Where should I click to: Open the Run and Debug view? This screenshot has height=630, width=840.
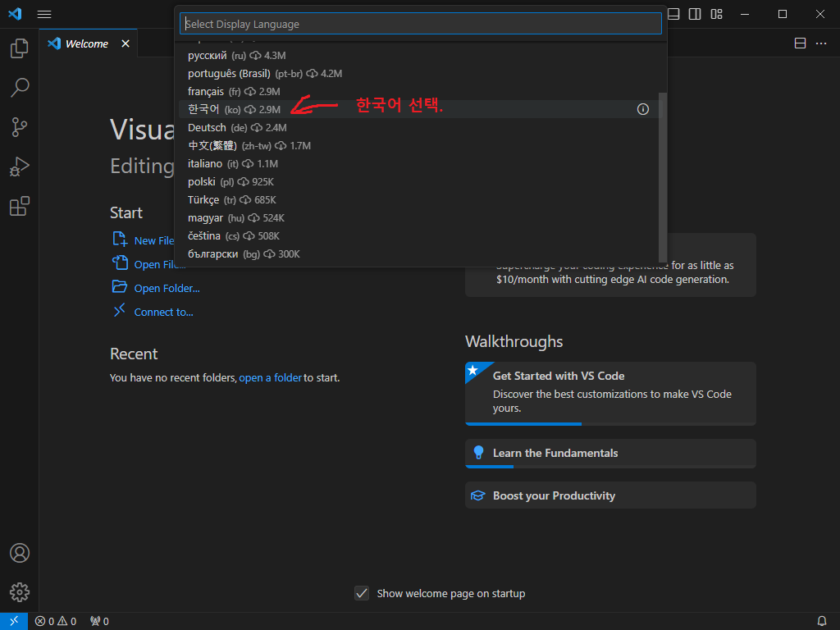(20, 167)
